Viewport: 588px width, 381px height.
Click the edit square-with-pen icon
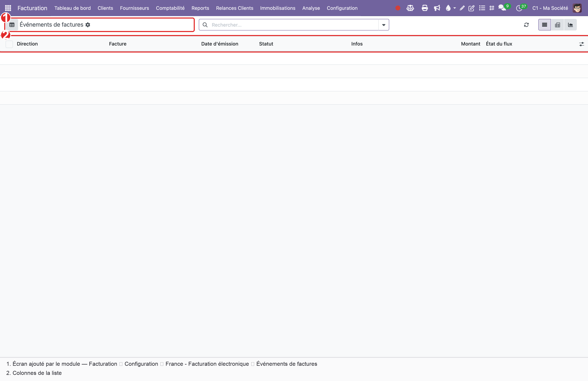tap(471, 8)
